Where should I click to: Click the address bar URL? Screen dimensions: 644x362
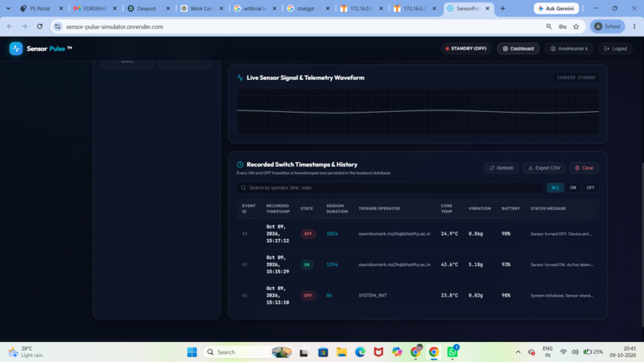click(114, 26)
